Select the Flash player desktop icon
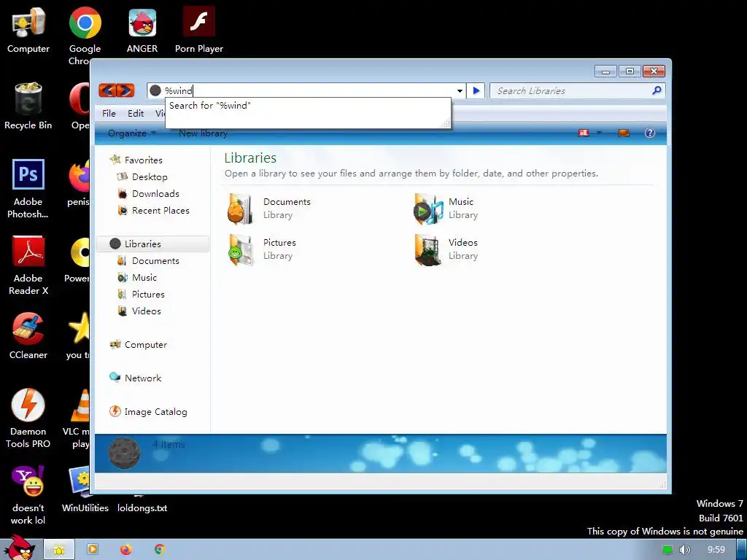The height and width of the screenshot is (560, 747). [198, 31]
